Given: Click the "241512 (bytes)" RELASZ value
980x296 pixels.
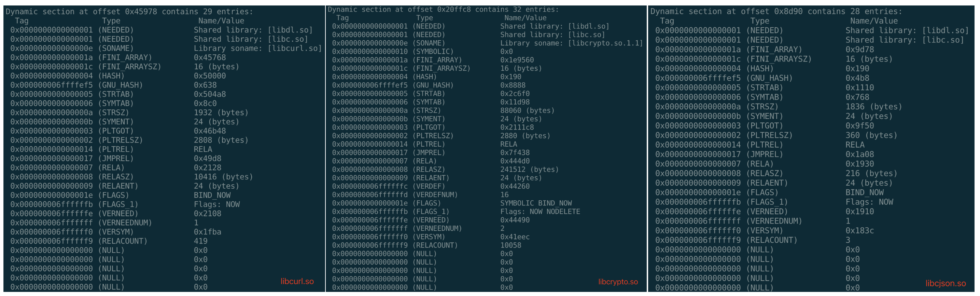Looking at the screenshot, I should tap(529, 170).
